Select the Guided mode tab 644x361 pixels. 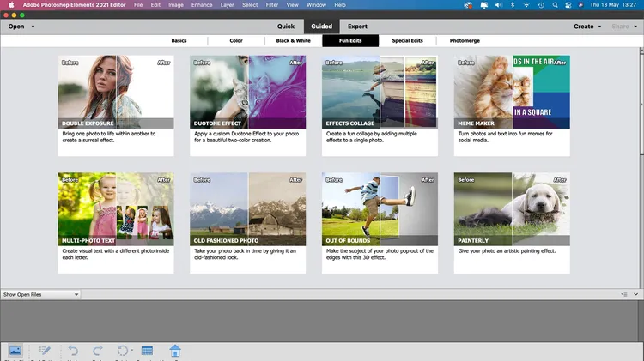pos(322,27)
